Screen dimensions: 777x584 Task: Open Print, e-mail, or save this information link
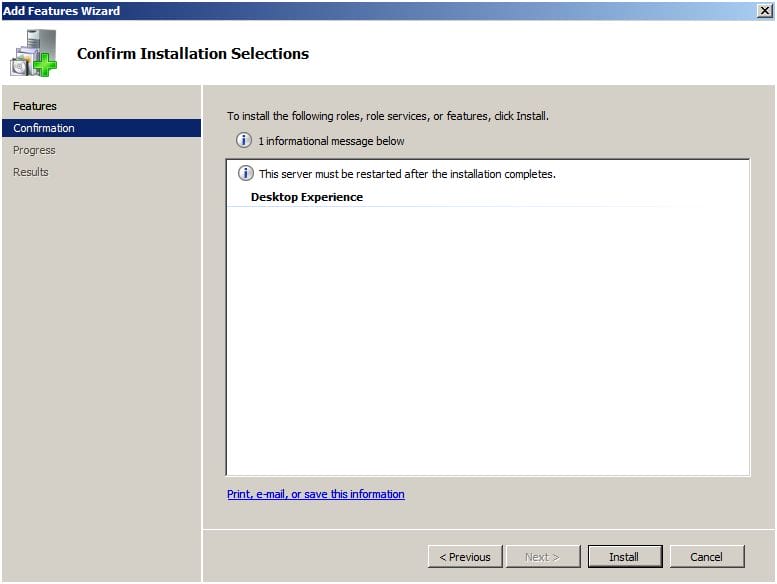tap(316, 494)
